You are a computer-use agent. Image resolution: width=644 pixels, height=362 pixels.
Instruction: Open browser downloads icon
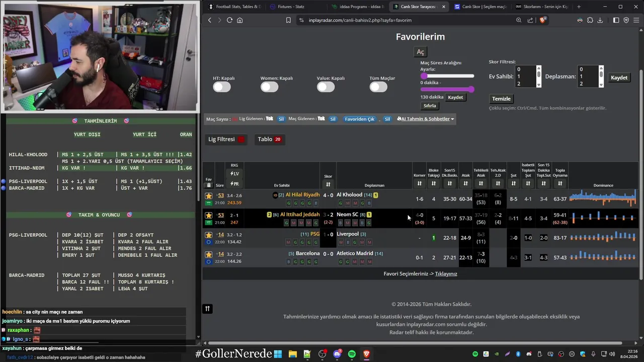pyautogui.click(x=600, y=20)
